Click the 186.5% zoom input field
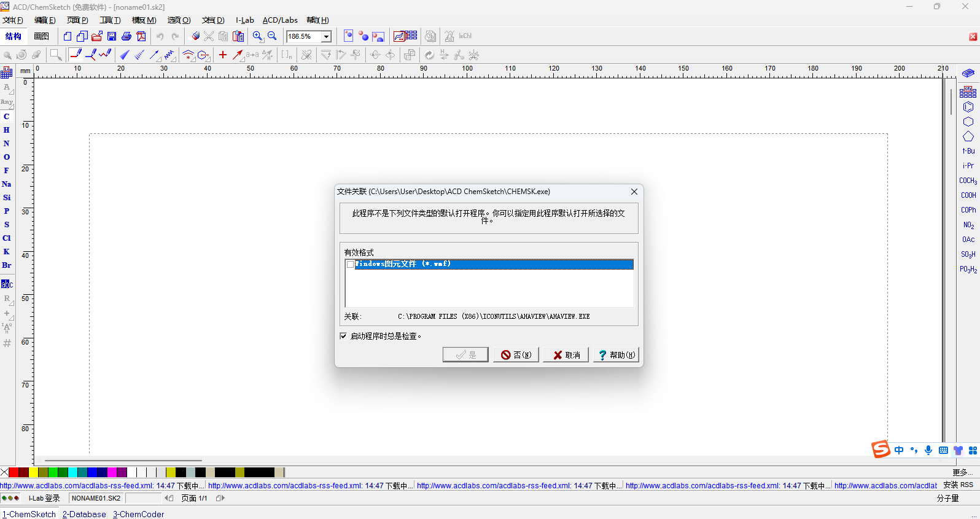This screenshot has width=980, height=519. pyautogui.click(x=304, y=37)
